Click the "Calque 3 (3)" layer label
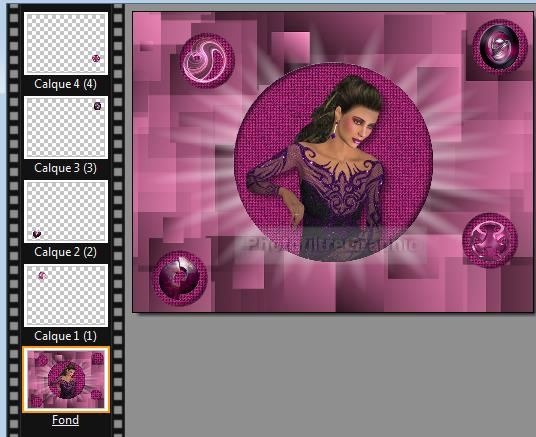This screenshot has width=536, height=437. 65,168
